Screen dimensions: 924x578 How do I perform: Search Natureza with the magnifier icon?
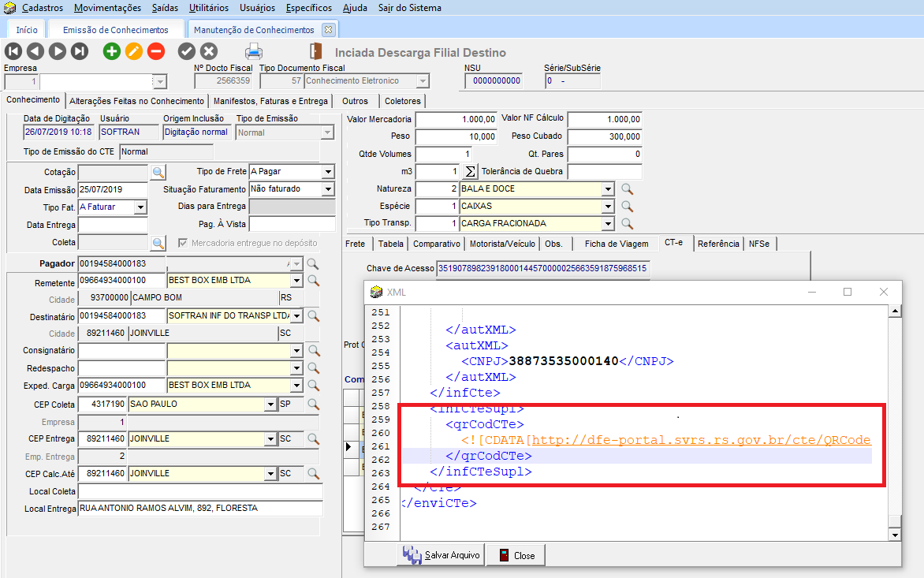tap(628, 189)
